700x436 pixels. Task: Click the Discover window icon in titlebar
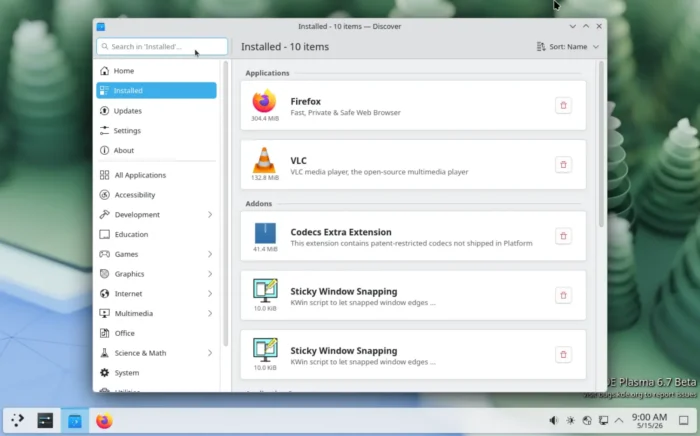[x=101, y=26]
